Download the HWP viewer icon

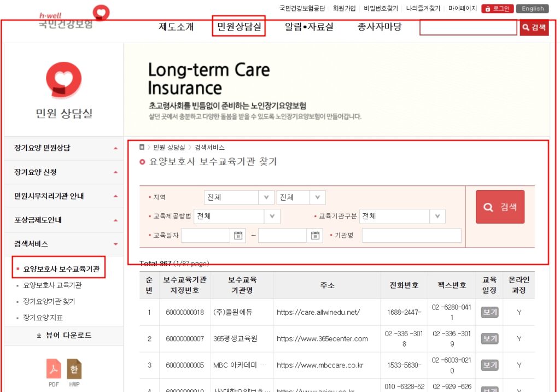(74, 369)
